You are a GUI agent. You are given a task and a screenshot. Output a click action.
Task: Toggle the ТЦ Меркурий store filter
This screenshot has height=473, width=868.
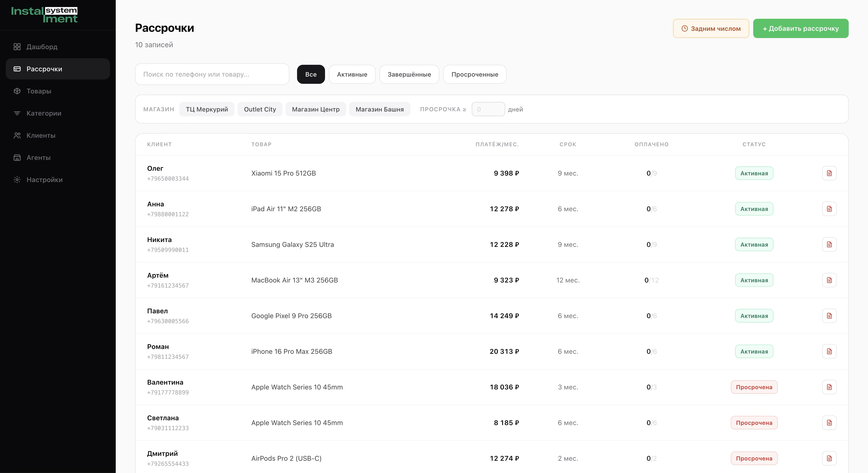pyautogui.click(x=207, y=109)
